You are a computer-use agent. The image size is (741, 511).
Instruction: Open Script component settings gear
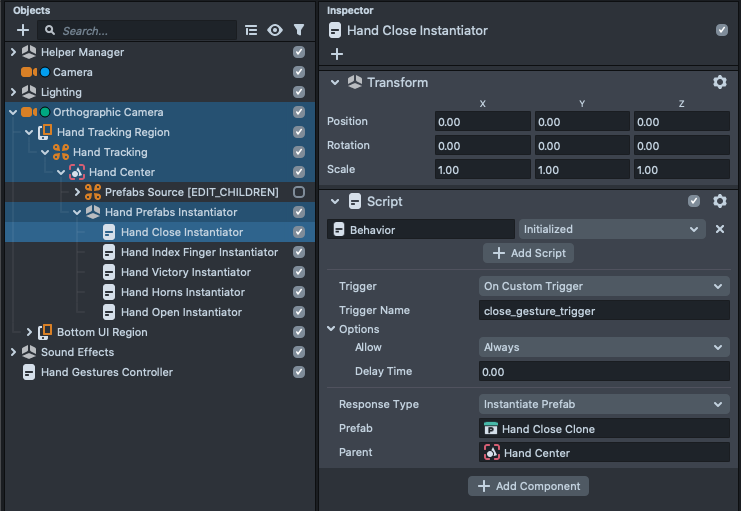coord(719,201)
